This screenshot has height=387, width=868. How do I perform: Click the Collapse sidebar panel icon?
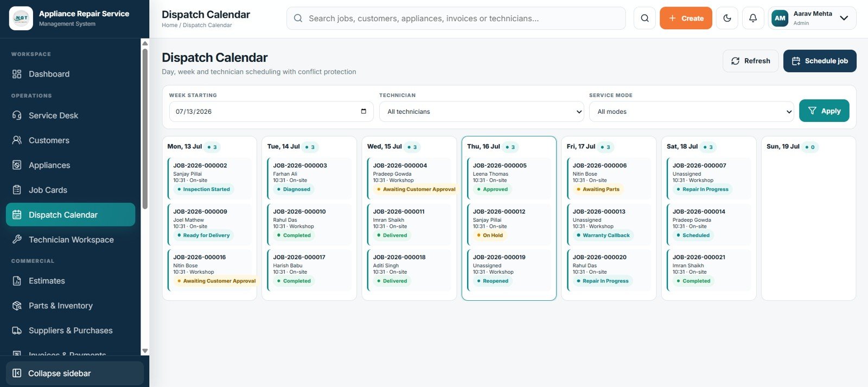point(17,373)
